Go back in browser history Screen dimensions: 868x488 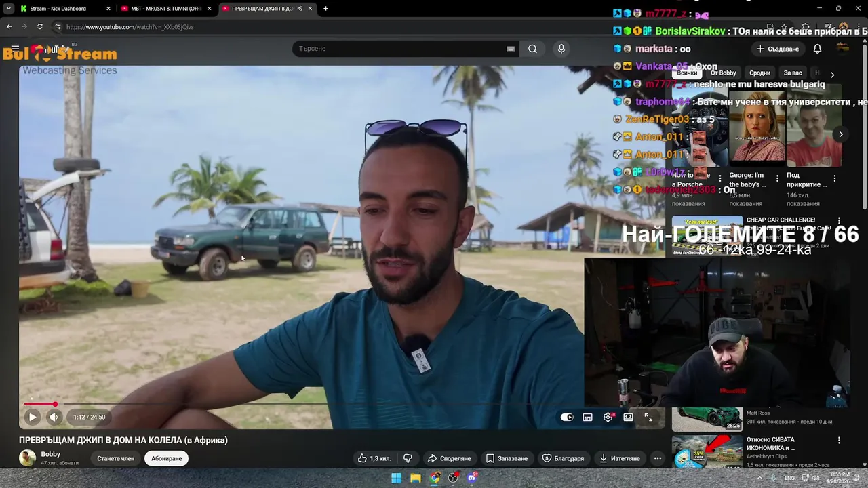tap(9, 27)
